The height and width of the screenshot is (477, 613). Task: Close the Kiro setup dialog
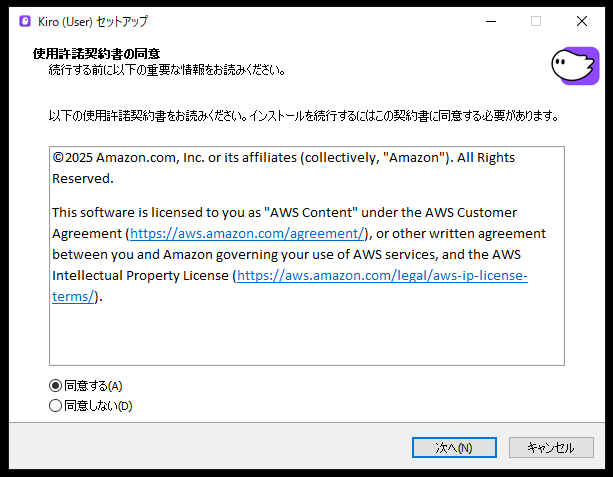(x=582, y=21)
